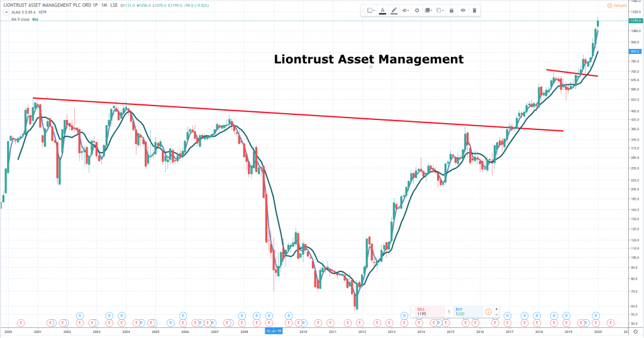Click the dividend D marker above 2020

pos(596,315)
